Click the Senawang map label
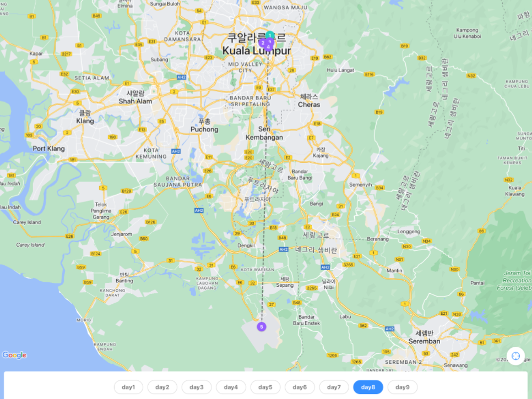 tap(455, 365)
